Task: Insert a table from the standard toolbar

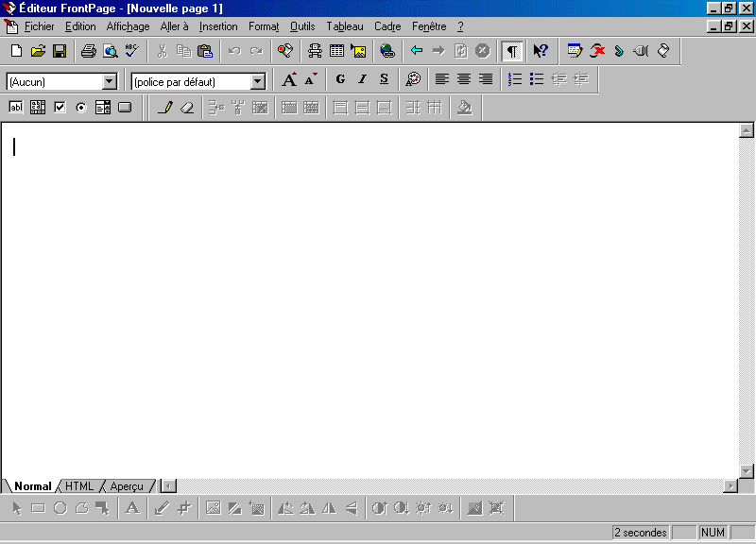Action: [x=337, y=51]
